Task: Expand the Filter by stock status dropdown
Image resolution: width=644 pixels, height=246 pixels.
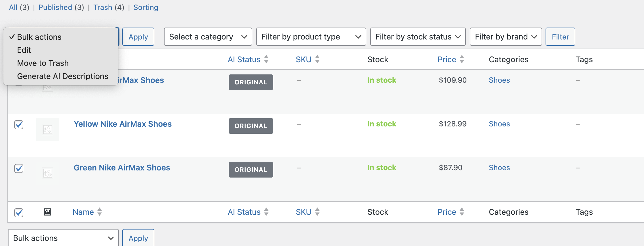Action: 418,37
